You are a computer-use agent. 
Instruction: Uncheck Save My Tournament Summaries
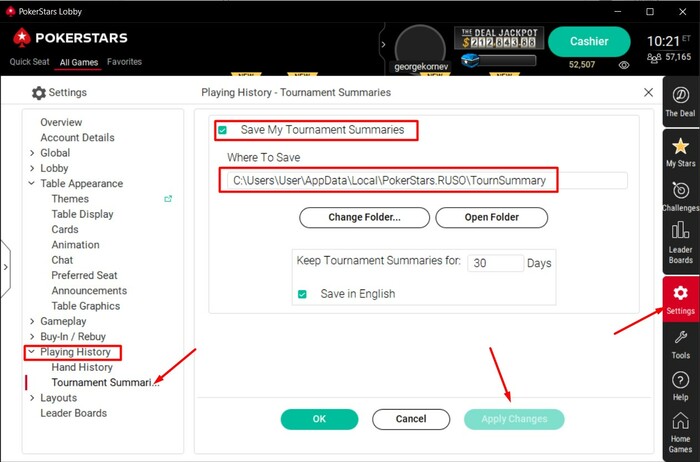222,130
